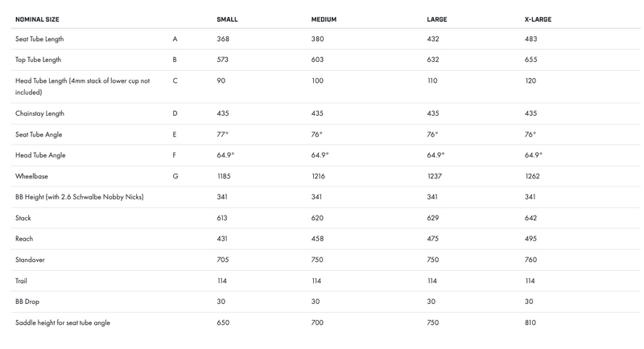The height and width of the screenshot is (349, 644).
Task: Click letter A beside Seat Tube Length
Action: coord(175,39)
